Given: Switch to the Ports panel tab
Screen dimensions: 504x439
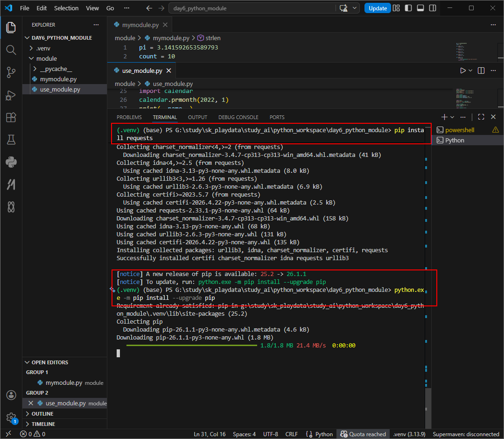Looking at the screenshot, I should [x=277, y=117].
